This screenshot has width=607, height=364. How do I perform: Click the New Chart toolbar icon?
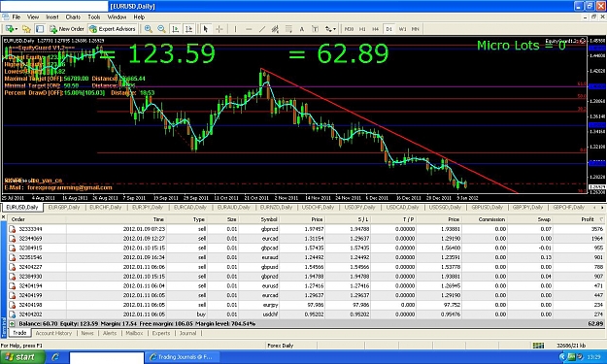pos(11,29)
